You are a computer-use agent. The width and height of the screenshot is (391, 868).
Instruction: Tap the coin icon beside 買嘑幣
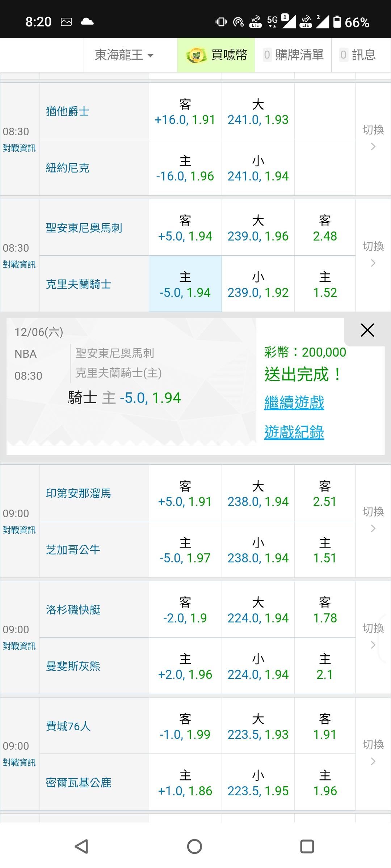click(196, 55)
